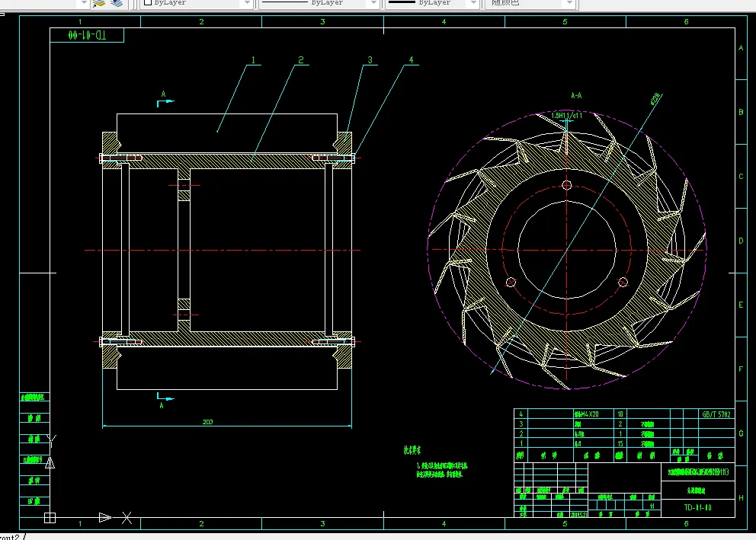
Task: Click the GB/T 5782 cell in parts list
Action: (716, 414)
